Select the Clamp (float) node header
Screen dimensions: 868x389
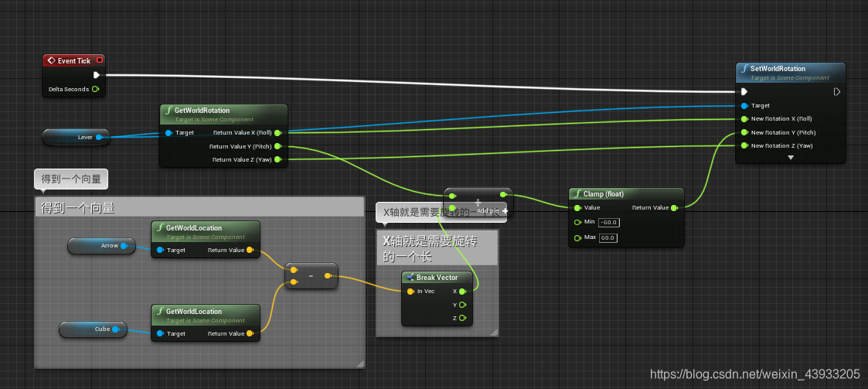[626, 194]
